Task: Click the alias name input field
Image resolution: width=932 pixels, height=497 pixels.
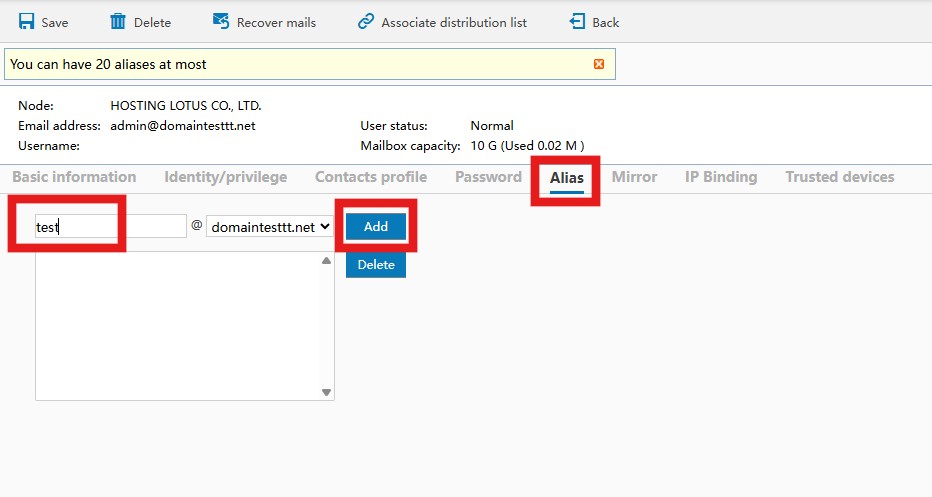Action: pos(110,227)
